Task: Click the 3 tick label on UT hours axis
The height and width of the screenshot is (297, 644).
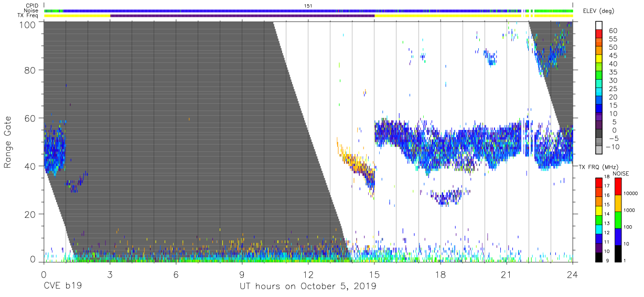Action: pos(110,274)
